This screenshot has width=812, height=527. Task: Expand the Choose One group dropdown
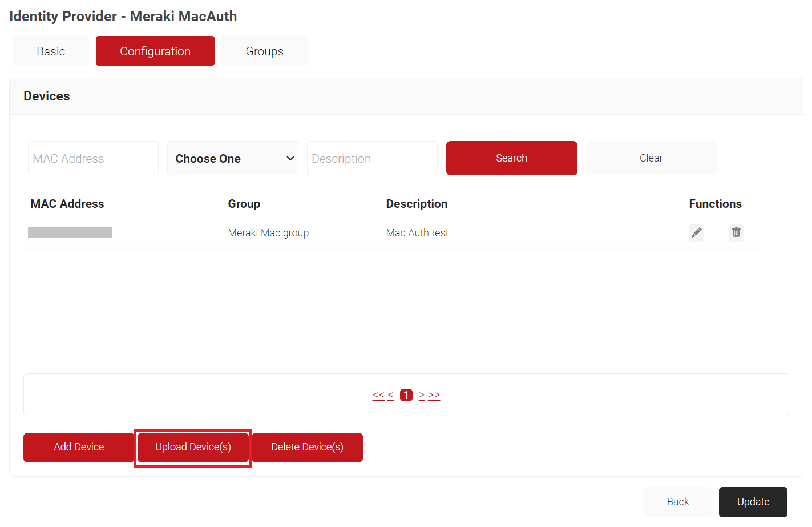[233, 159]
